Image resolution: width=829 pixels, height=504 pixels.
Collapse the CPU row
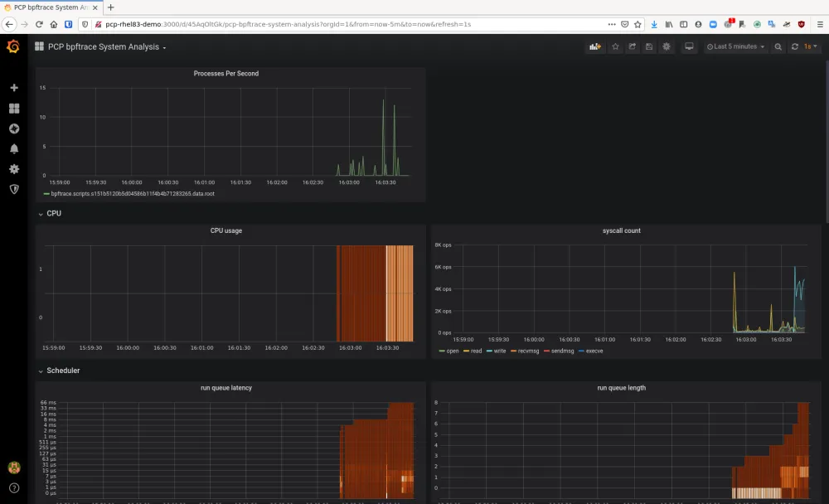53,213
